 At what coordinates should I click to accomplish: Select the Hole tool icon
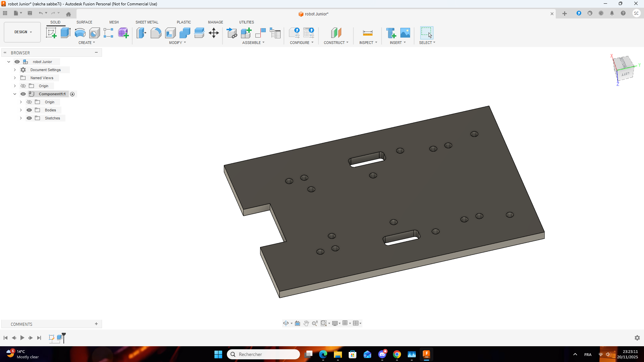tap(94, 33)
